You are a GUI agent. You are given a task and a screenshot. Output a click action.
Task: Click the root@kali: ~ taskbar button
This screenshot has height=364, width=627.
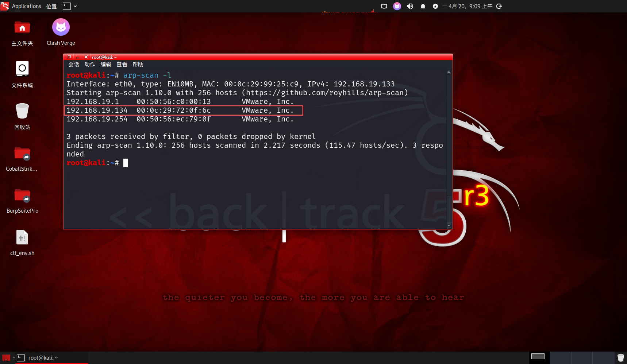click(x=52, y=358)
